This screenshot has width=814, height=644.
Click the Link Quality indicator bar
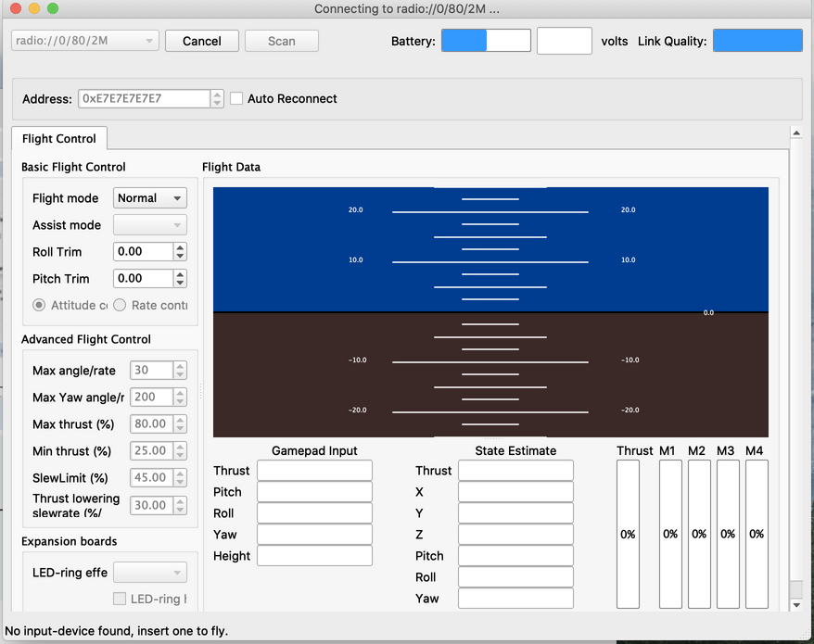click(757, 41)
